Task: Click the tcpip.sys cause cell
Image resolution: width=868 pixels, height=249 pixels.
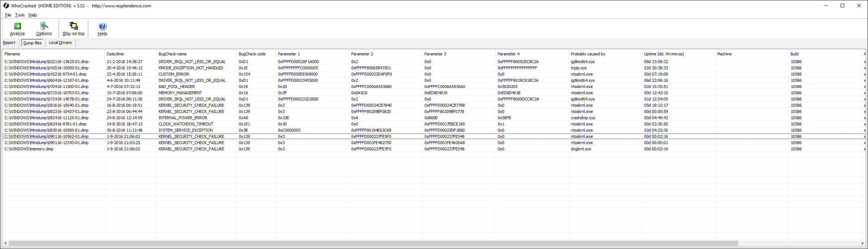Action: click(x=579, y=68)
